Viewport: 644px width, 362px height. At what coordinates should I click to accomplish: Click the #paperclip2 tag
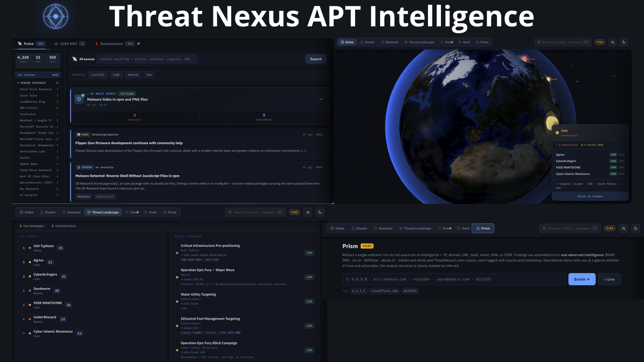click(x=105, y=196)
